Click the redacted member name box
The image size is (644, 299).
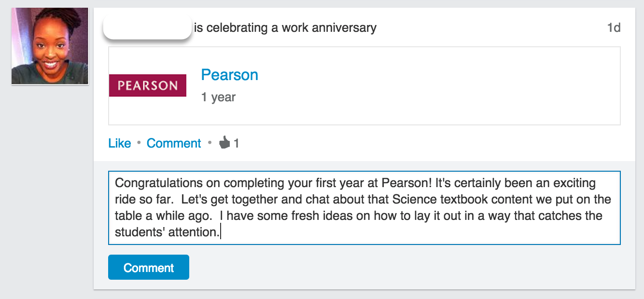[x=147, y=28]
